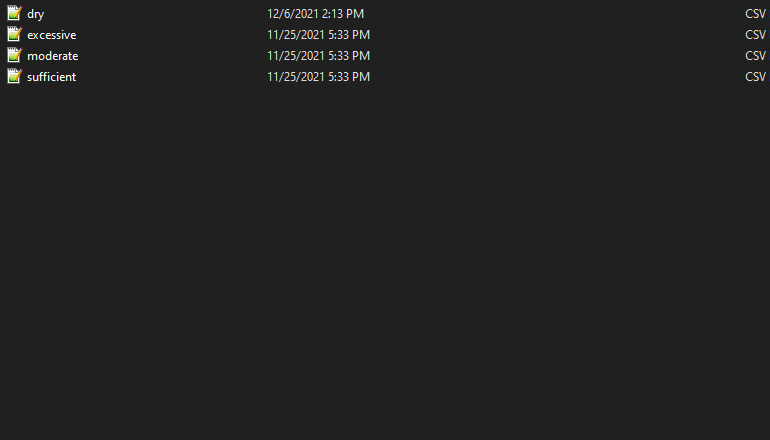Click the modified date of moderate
This screenshot has width=770, height=440.
point(318,56)
